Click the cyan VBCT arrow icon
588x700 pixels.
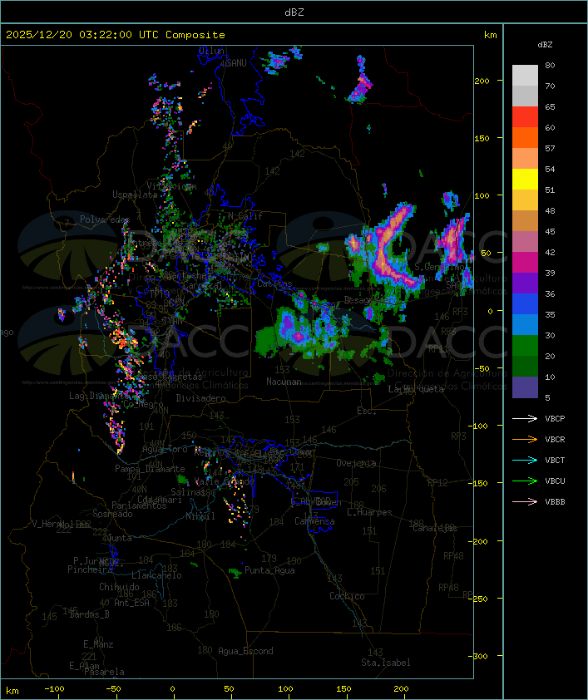[525, 460]
